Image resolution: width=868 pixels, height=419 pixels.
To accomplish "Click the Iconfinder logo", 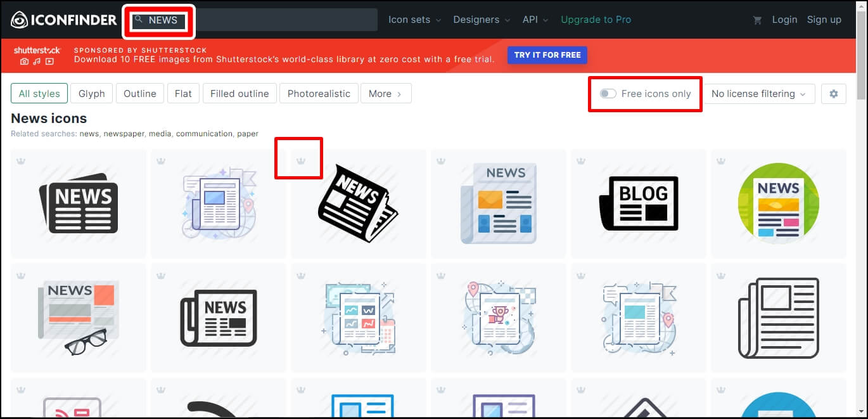I will pyautogui.click(x=64, y=20).
